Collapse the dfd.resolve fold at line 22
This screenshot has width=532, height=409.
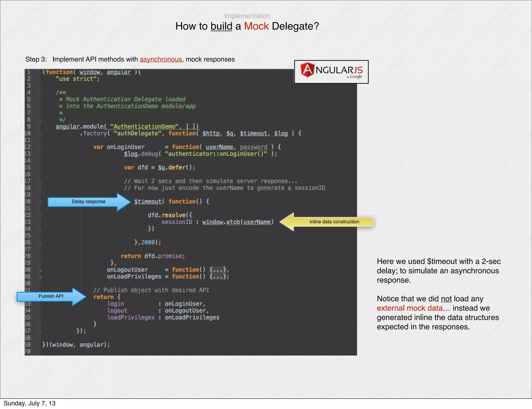click(40, 216)
